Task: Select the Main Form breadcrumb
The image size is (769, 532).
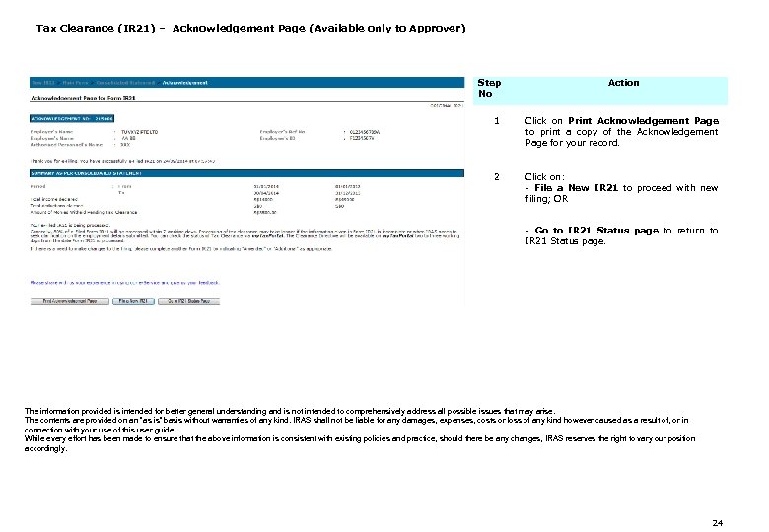Action: [75, 83]
